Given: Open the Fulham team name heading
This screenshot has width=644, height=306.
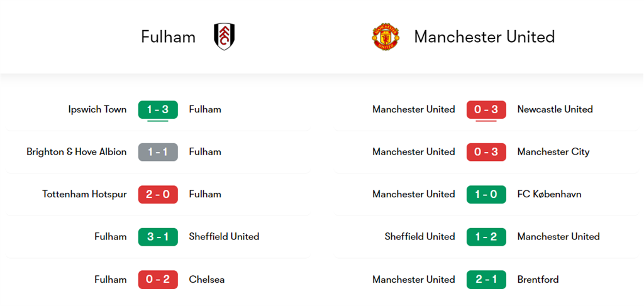Looking at the screenshot, I should click(168, 37).
